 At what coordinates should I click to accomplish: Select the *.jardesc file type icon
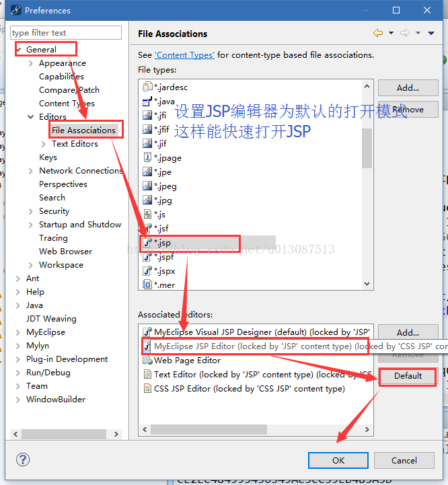(x=147, y=87)
